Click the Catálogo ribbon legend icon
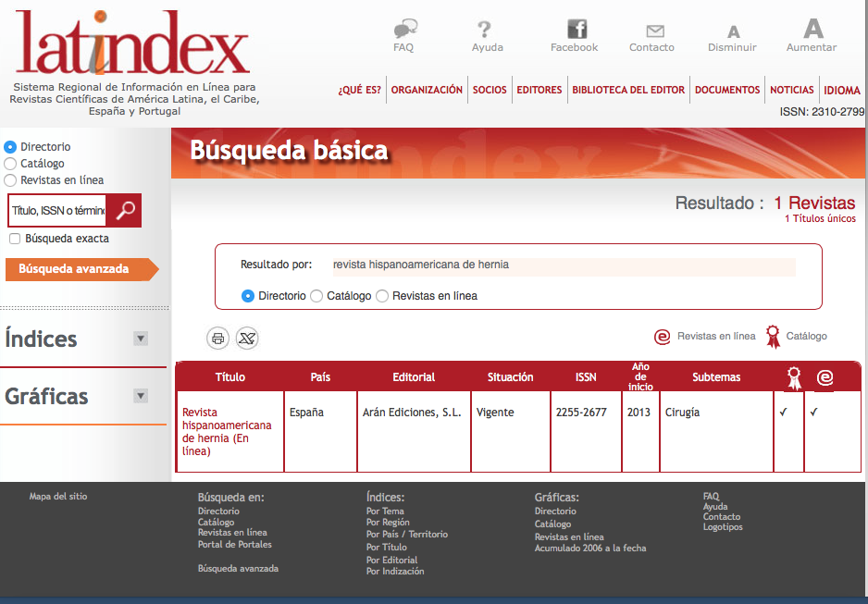 tap(773, 337)
